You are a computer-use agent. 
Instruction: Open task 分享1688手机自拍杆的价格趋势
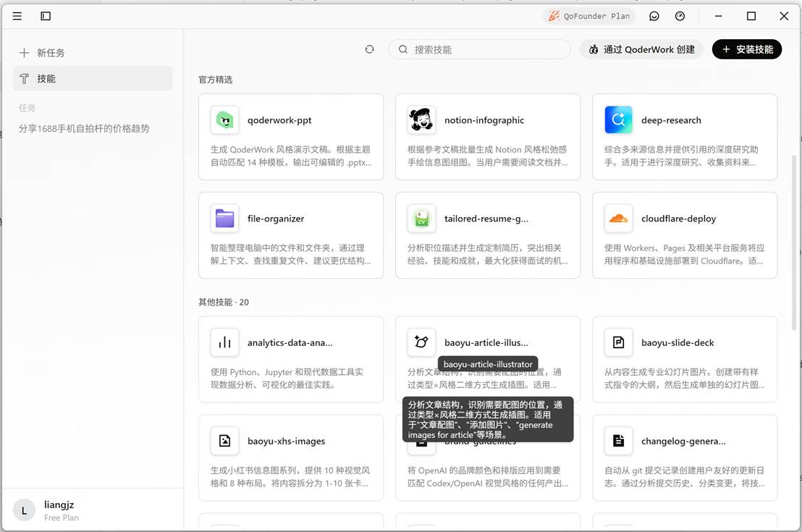click(x=85, y=128)
